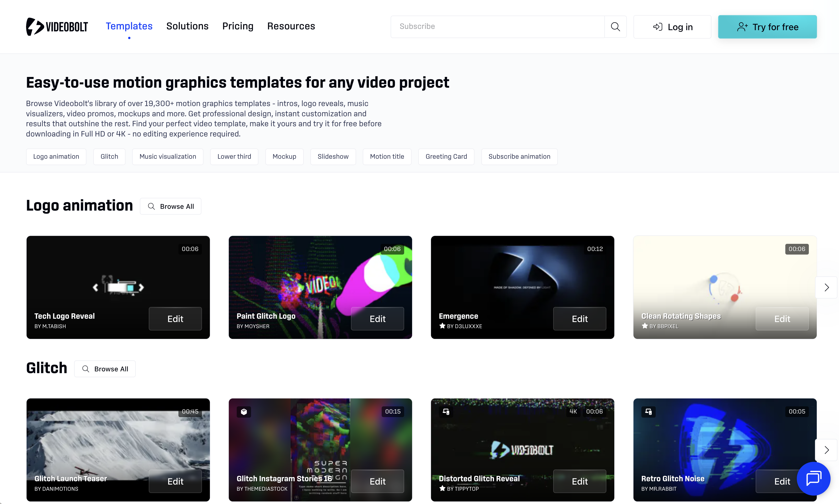Edit Glitch Instagram Stories 16 template
The image size is (839, 504).
[377, 481]
